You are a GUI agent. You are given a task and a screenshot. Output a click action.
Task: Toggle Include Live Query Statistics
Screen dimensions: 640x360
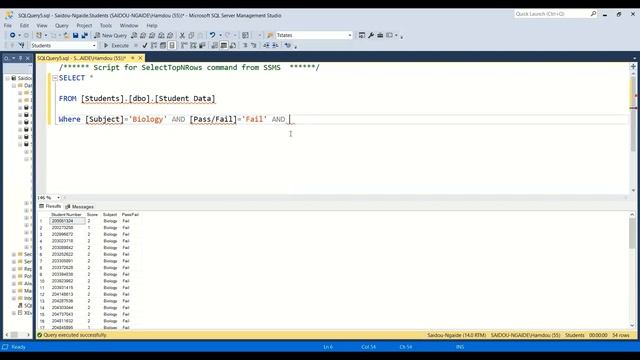click(193, 46)
